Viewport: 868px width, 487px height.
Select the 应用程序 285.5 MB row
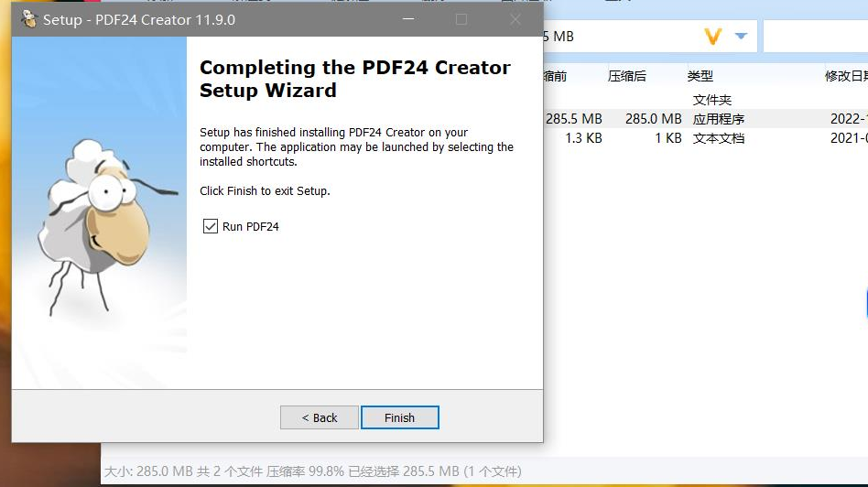point(706,119)
